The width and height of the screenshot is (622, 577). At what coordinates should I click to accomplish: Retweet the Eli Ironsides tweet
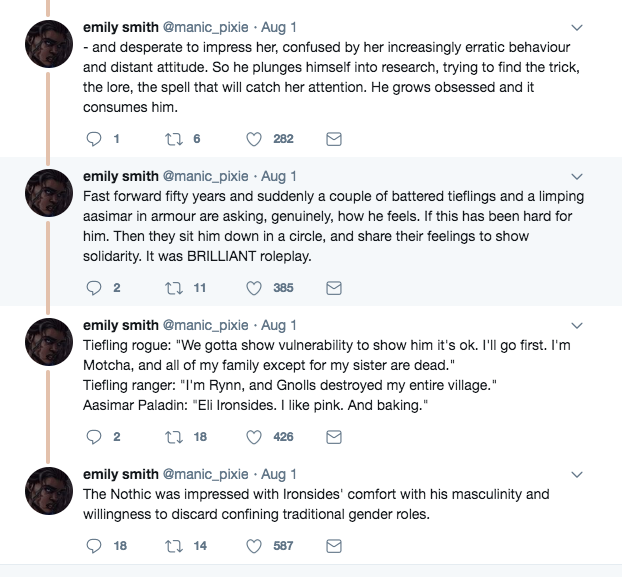pos(172,436)
